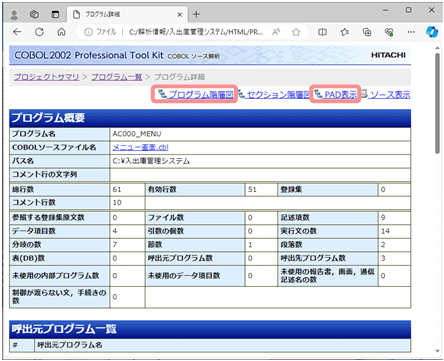
Task: Go to home page via house icon
Action: pyautogui.click(x=61, y=32)
